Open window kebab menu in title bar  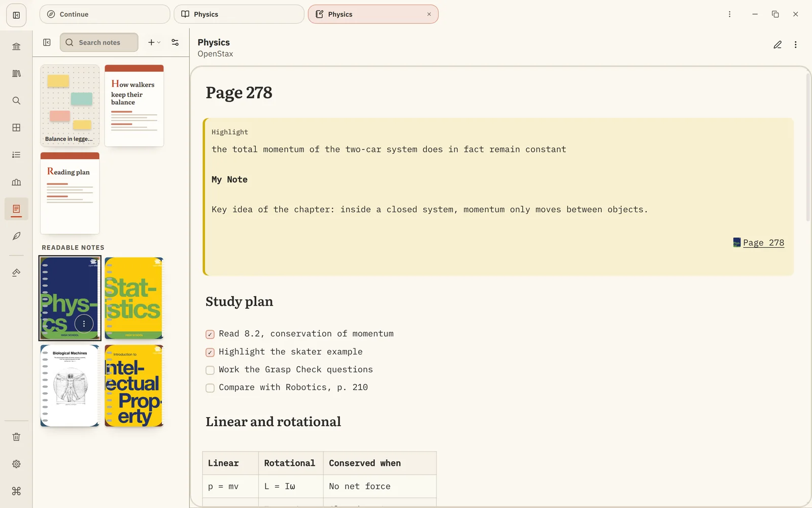click(x=729, y=14)
